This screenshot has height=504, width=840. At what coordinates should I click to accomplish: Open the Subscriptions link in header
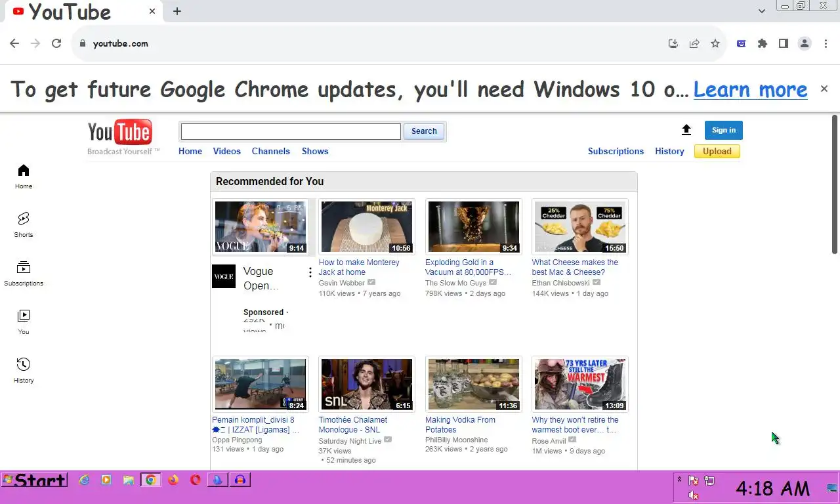(616, 151)
